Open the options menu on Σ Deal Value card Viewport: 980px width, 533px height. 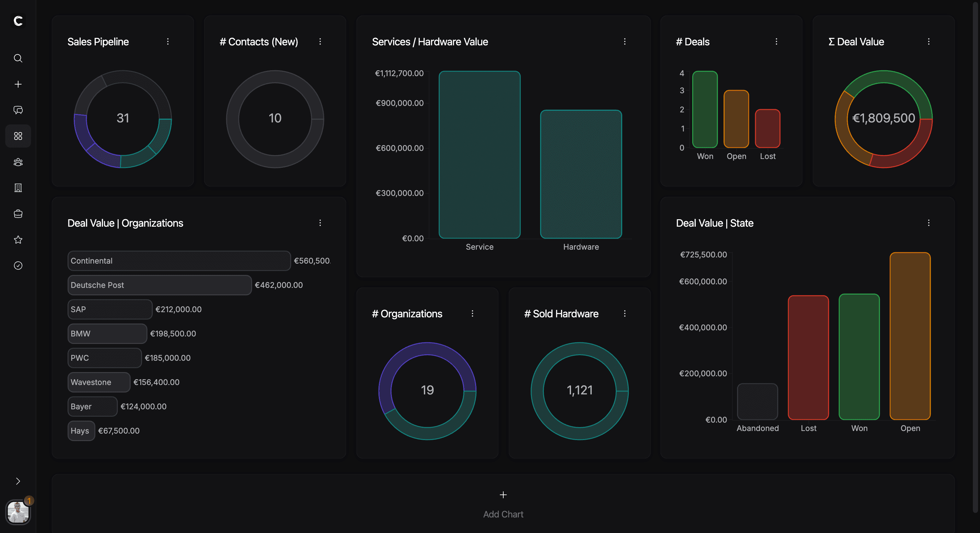[929, 42]
